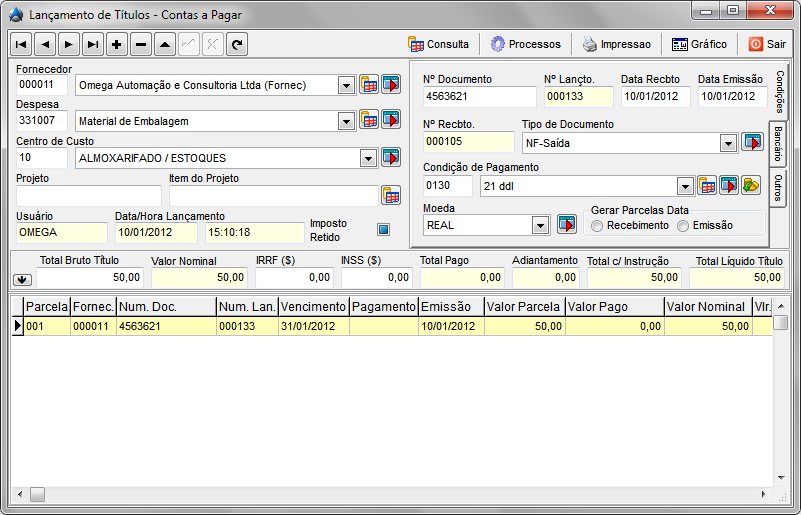The height and width of the screenshot is (515, 801).
Task: Add a new record with plus button
Action: click(x=117, y=44)
